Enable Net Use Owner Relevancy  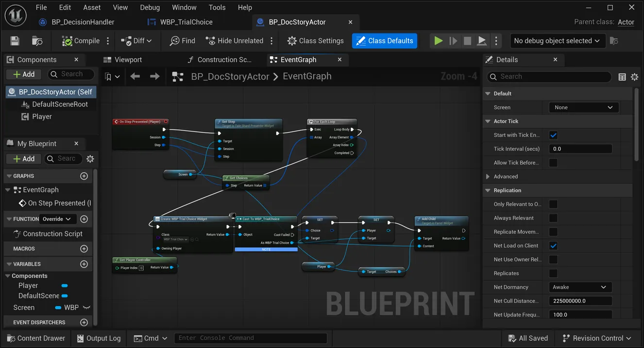pos(553,260)
